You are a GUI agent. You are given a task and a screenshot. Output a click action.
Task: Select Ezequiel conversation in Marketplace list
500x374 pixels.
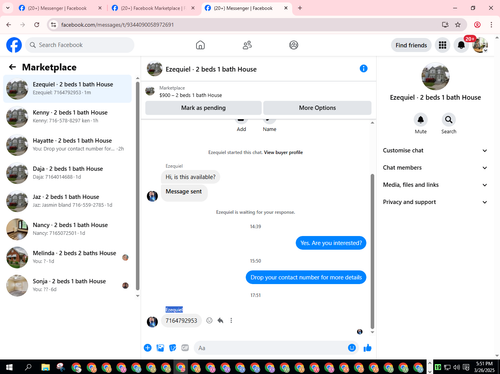68,88
